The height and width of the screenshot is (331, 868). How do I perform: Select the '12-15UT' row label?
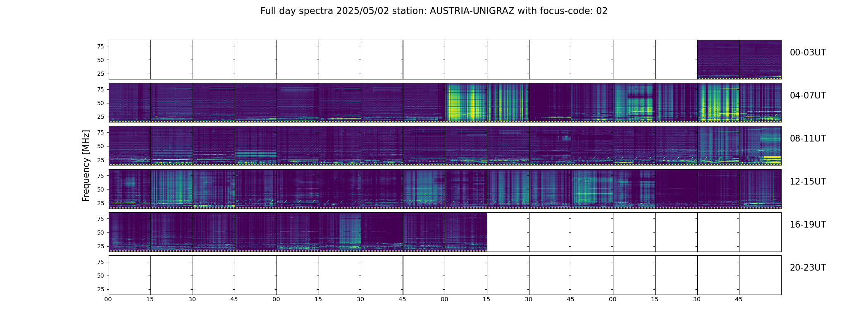(808, 182)
